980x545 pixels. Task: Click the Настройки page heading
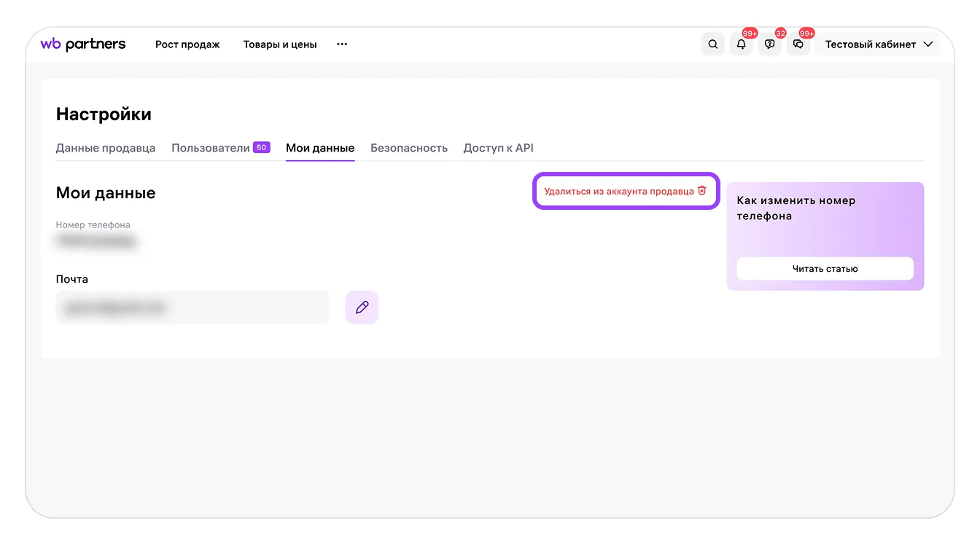104,114
